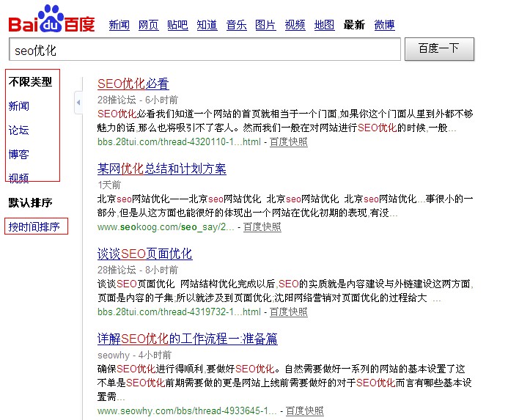
Task: View 百度快照 for seowhy.com result
Action: 304,410
